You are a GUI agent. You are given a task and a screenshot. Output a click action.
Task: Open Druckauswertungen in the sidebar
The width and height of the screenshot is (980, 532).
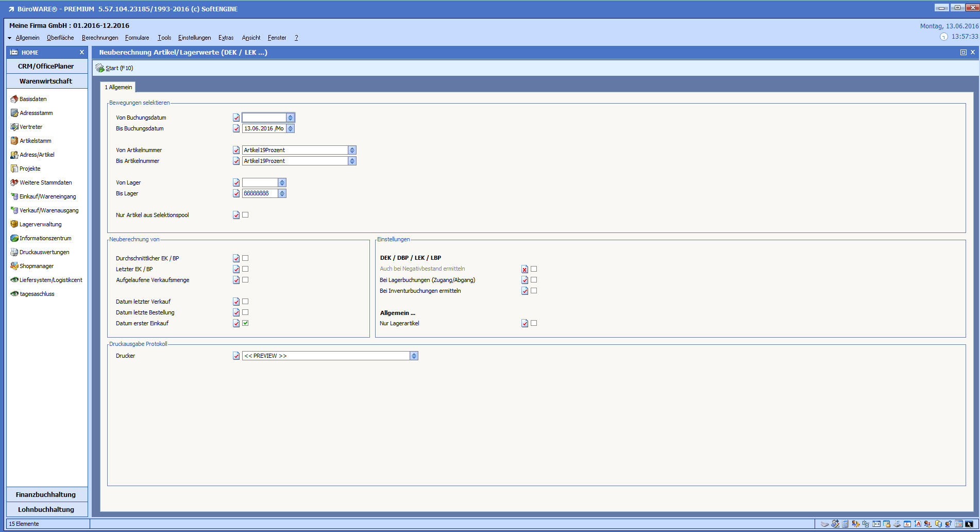pos(14,252)
